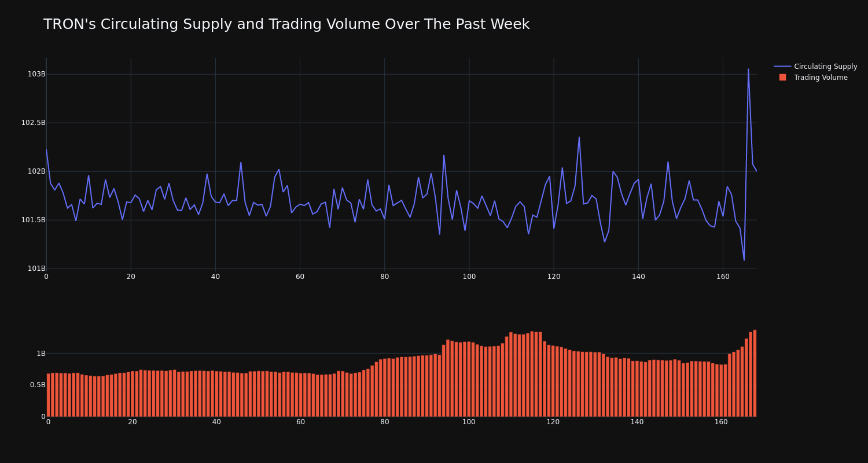Screen dimensions: 868x463
Task: Toggle the Circulating Supply legend entry
Action: tap(815, 67)
